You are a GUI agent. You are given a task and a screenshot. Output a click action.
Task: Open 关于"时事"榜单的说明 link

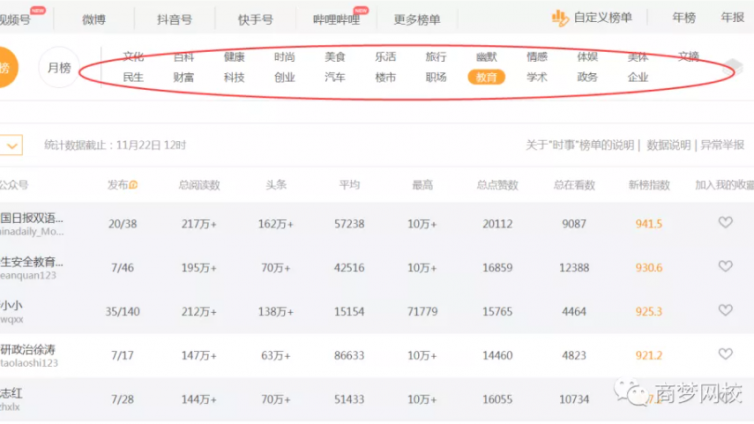(580, 145)
